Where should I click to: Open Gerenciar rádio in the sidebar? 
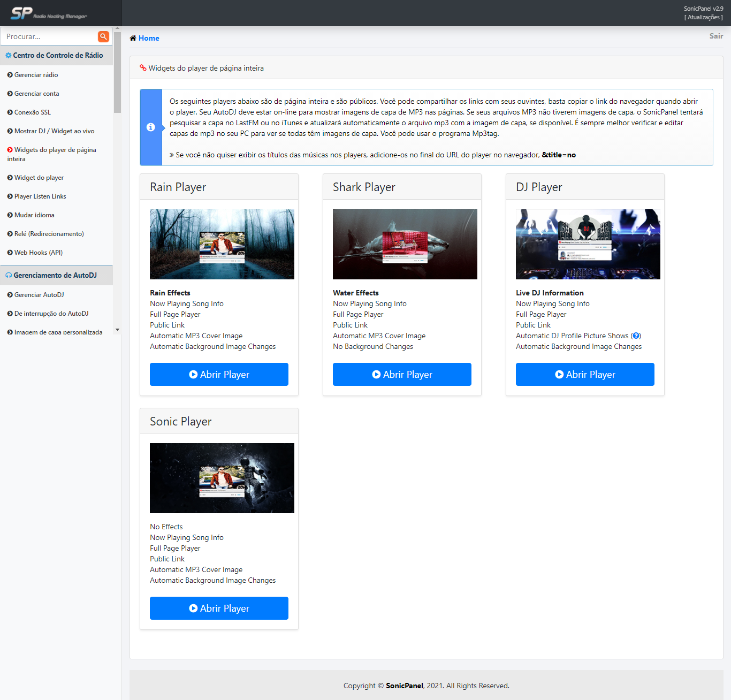click(x=36, y=75)
